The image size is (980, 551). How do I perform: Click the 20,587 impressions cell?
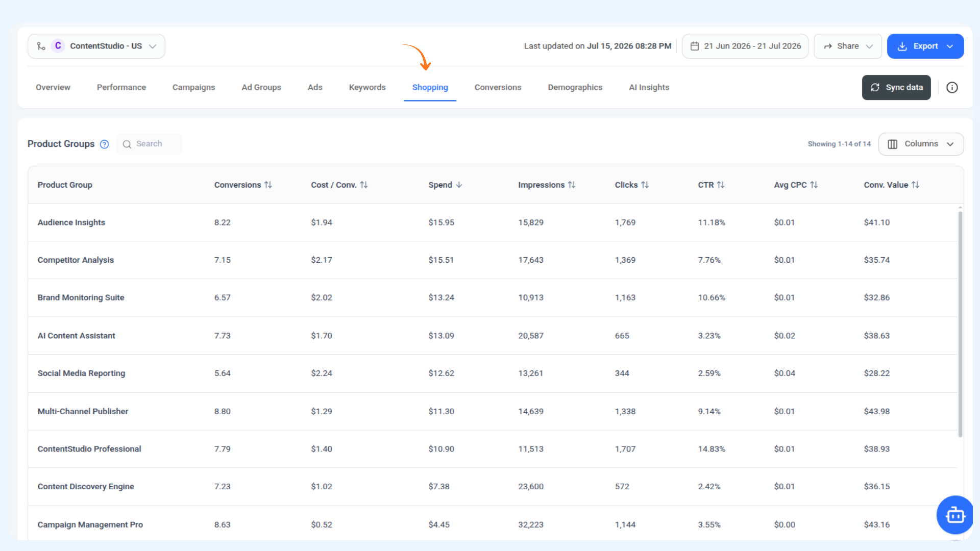point(531,336)
